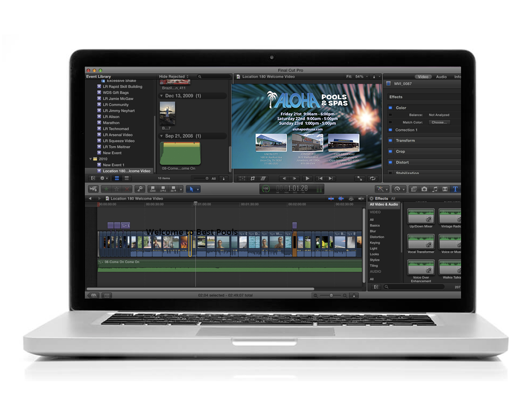The width and height of the screenshot is (532, 393).
Task: Toggle the Color effect checkbox
Action: pos(390,108)
